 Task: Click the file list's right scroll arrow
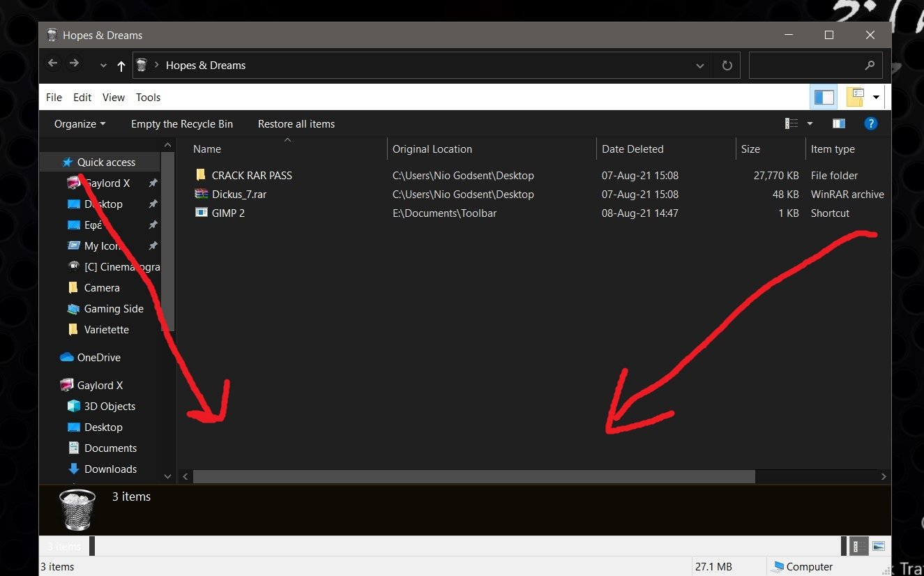pyautogui.click(x=884, y=477)
